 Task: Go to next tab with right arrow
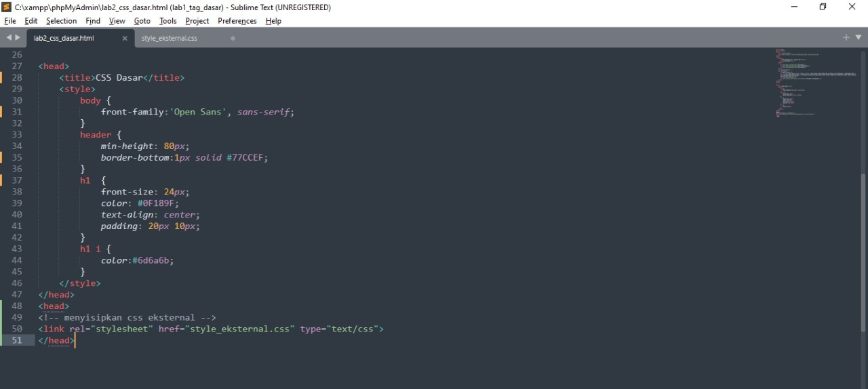click(x=18, y=38)
